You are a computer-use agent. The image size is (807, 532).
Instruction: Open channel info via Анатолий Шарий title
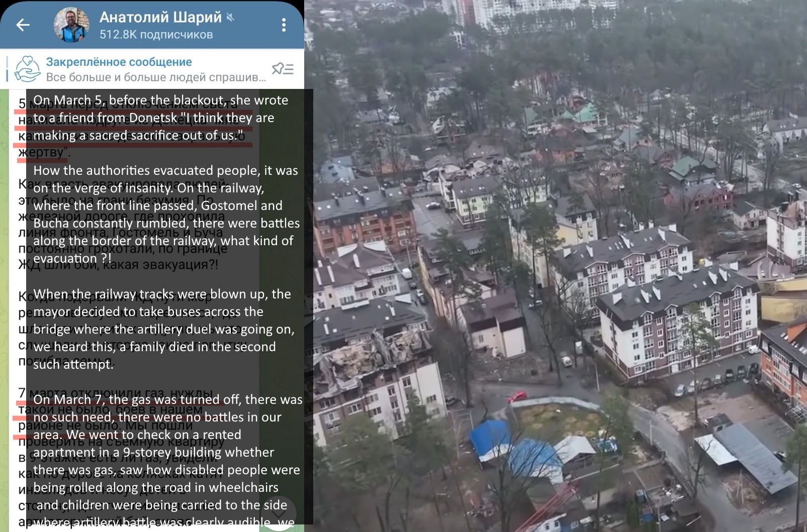[160, 17]
